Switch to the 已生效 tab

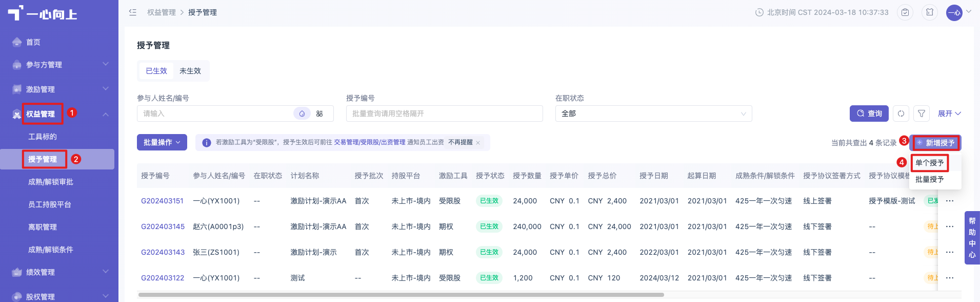(156, 71)
